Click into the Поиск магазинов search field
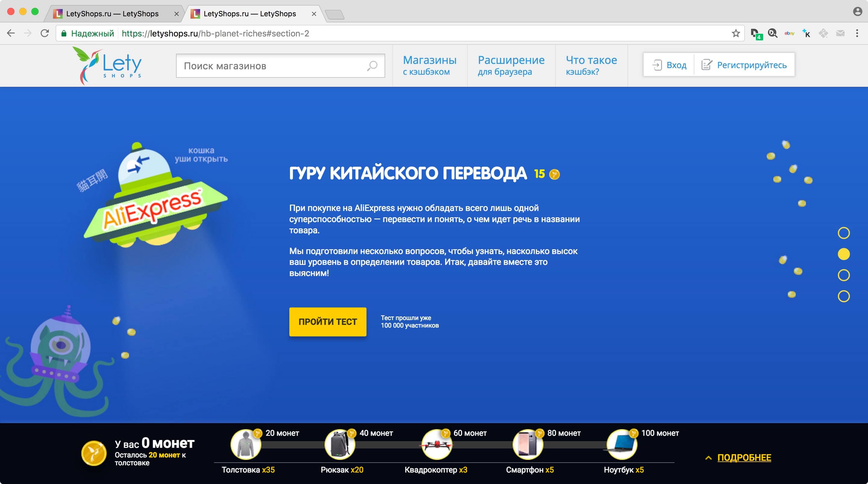 (280, 66)
